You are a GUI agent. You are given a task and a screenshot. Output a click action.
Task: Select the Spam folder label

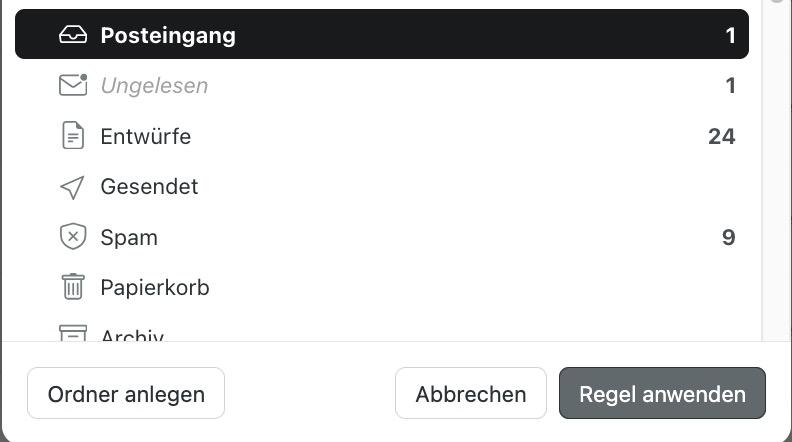[x=129, y=238]
